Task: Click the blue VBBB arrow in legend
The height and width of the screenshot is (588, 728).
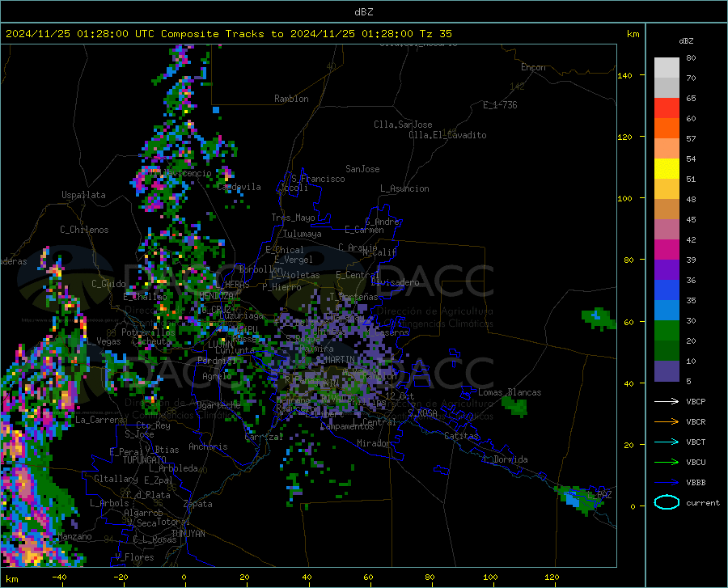Action: coord(667,483)
